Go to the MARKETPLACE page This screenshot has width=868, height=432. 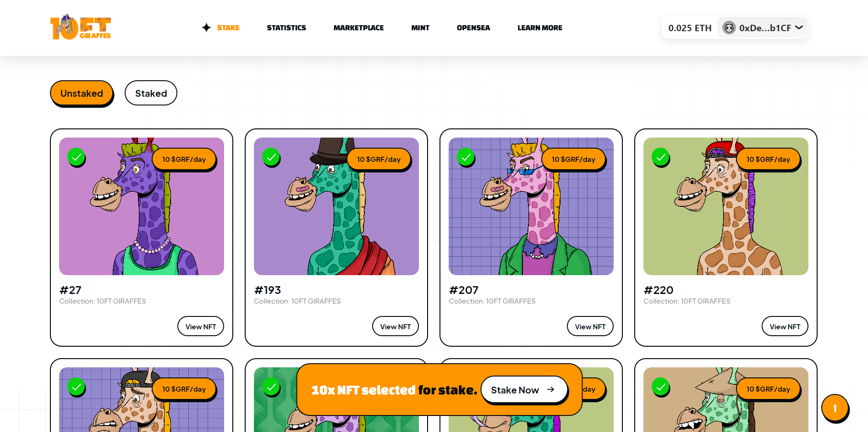pos(358,28)
